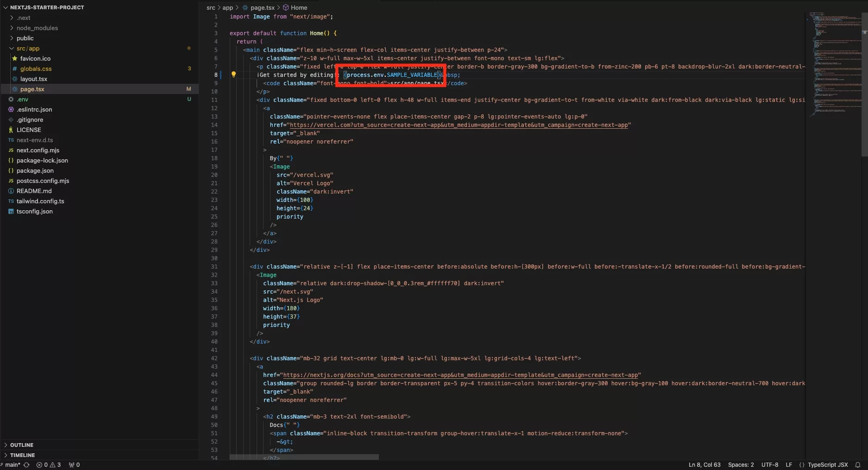Screen dimensions: 868x470
Task: Click the sync icon beside main* branch
Action: (x=26, y=465)
